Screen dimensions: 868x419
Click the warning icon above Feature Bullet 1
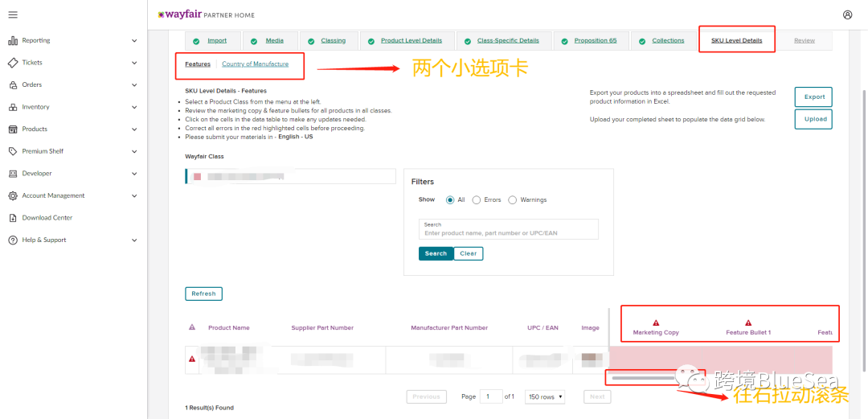pos(748,322)
